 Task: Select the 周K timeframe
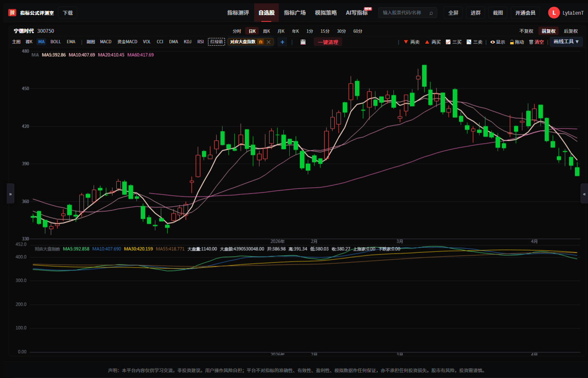click(x=267, y=31)
